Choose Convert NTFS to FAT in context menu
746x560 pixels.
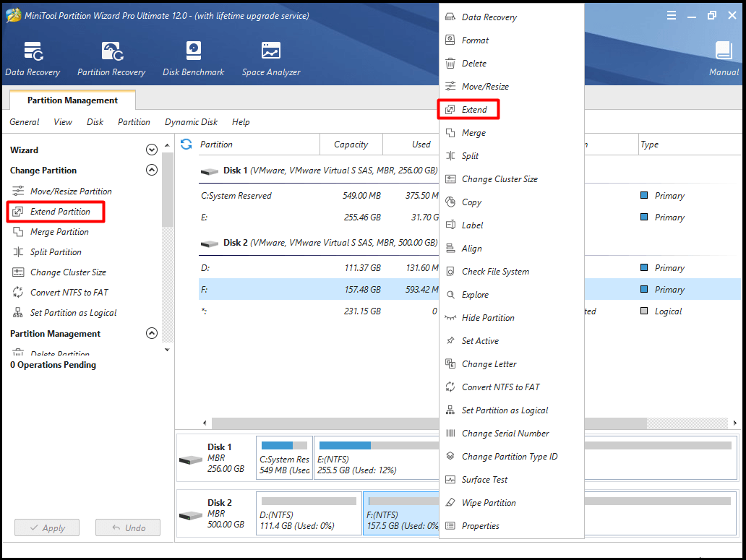pos(512,387)
